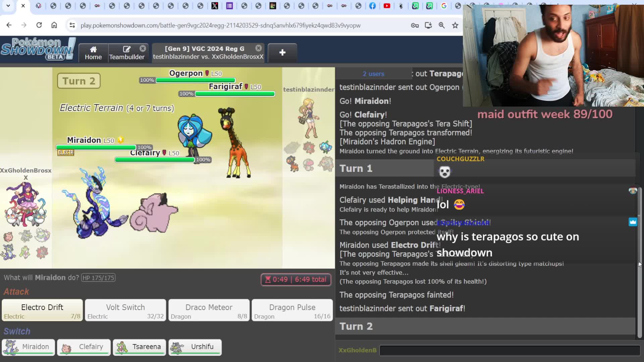Viewport: 644px width, 362px height.
Task: Click the install app icon in the address bar
Action: coord(428,25)
